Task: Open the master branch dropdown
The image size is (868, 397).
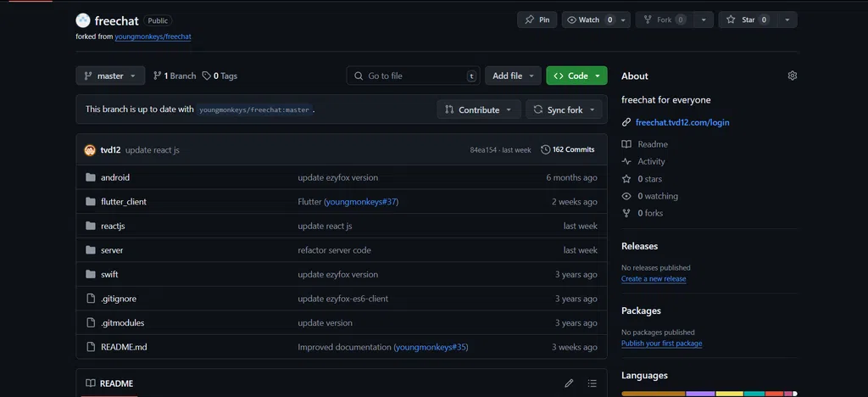Action: coord(110,75)
